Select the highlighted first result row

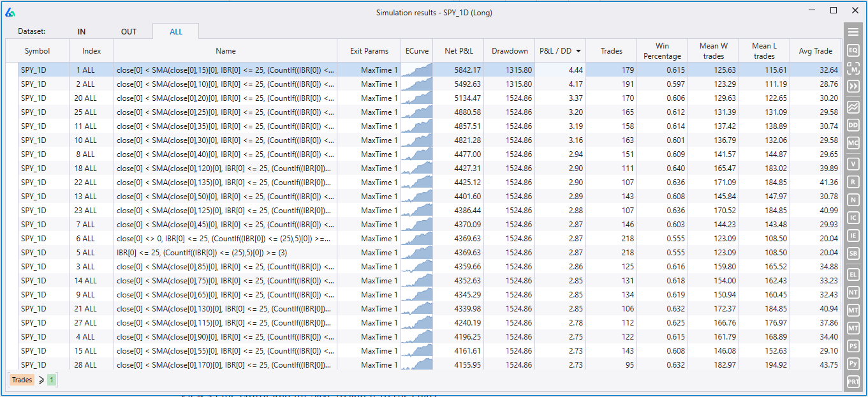(x=255, y=70)
